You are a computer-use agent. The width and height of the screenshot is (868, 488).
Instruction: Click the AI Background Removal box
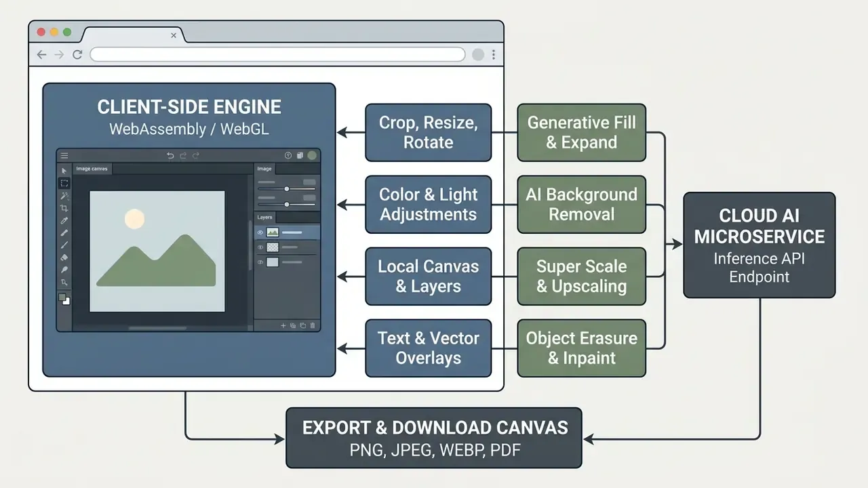(x=581, y=204)
